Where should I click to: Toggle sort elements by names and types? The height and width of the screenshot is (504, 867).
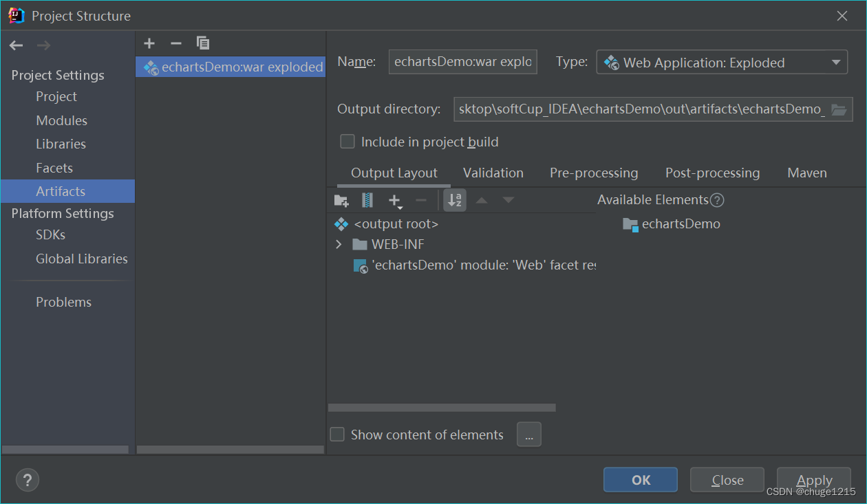pos(455,200)
